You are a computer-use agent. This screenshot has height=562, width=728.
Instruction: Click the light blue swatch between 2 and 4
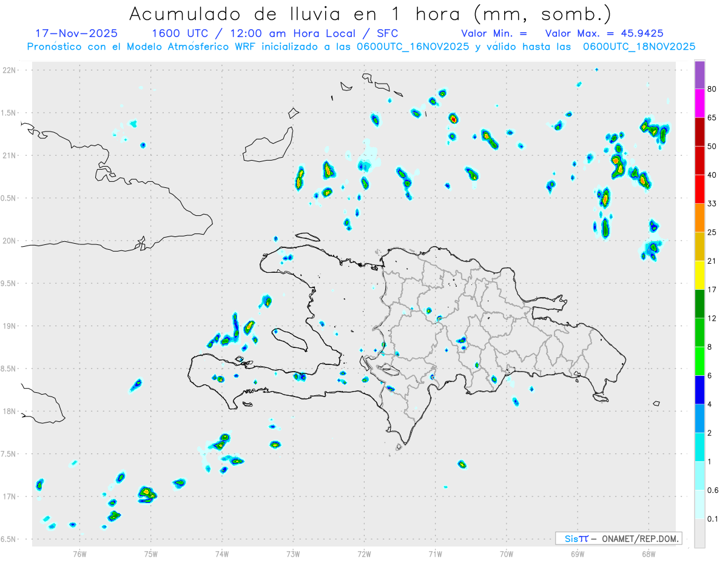[x=699, y=418]
